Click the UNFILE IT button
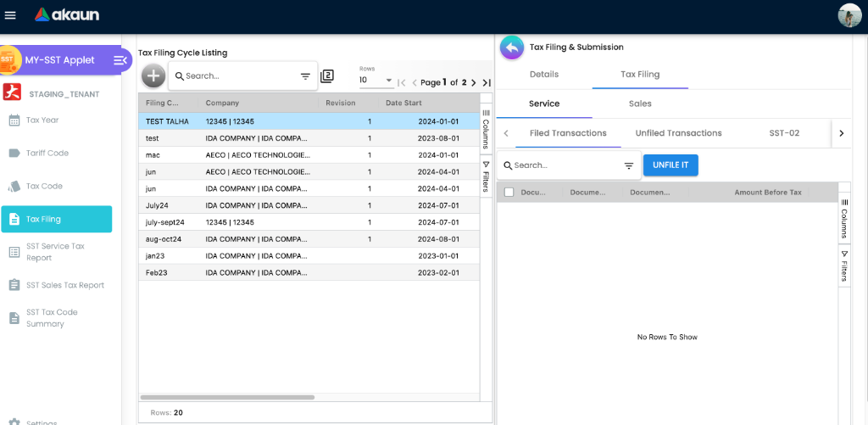 [x=670, y=165]
